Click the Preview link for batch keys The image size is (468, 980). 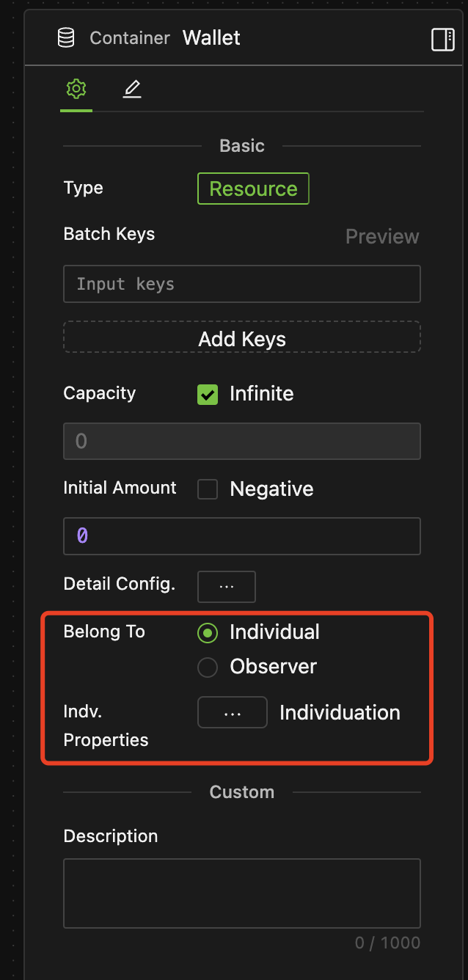[x=382, y=237]
